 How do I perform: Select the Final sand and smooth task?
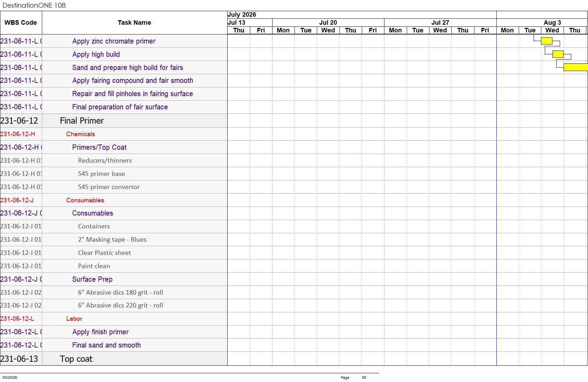pos(106,345)
